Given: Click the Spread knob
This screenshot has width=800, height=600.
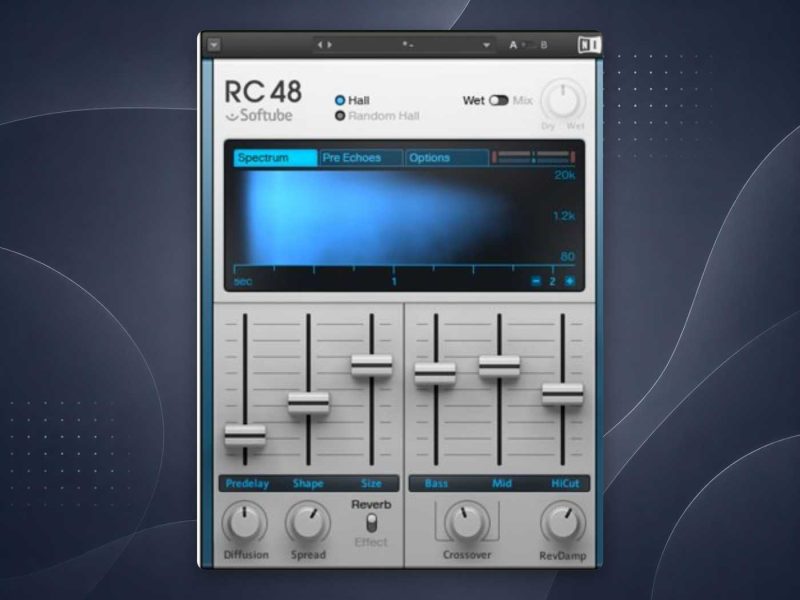Looking at the screenshot, I should point(308,523).
